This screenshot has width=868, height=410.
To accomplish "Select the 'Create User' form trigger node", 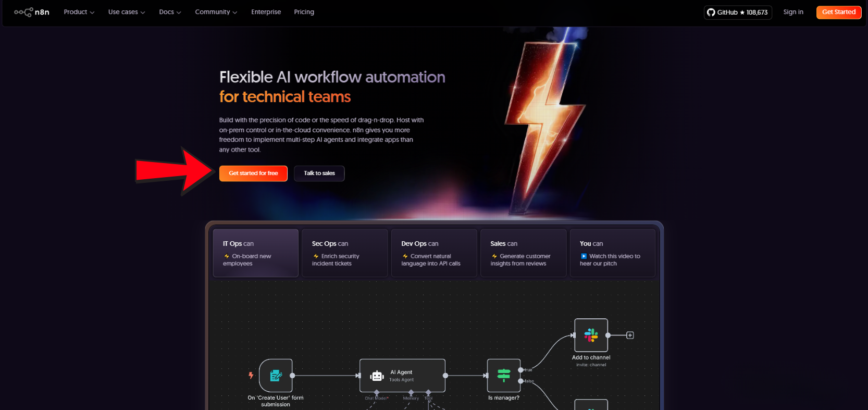I will [x=276, y=375].
